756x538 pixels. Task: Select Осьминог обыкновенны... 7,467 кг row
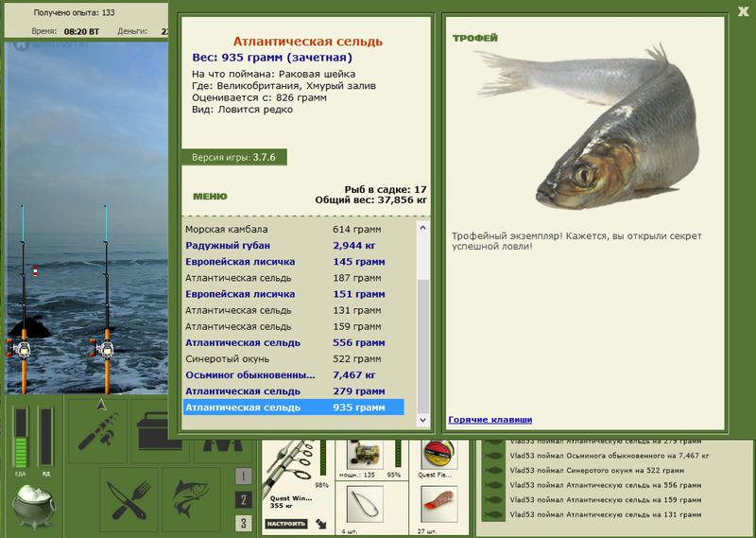click(294, 375)
